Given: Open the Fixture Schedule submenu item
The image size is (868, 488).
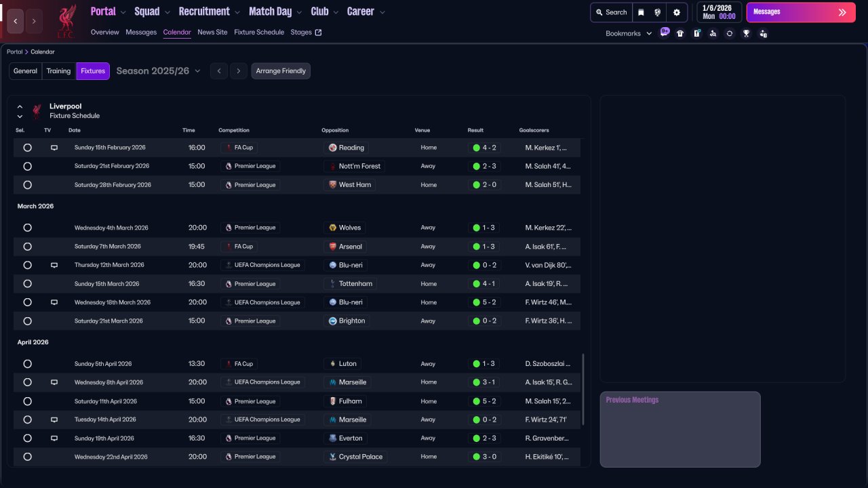Looking at the screenshot, I should (259, 33).
